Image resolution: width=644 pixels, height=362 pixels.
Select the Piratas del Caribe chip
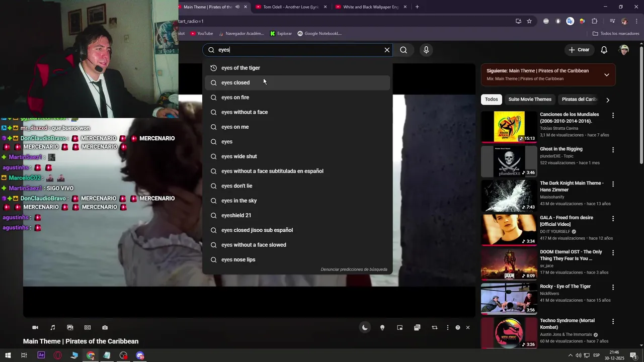(579, 100)
